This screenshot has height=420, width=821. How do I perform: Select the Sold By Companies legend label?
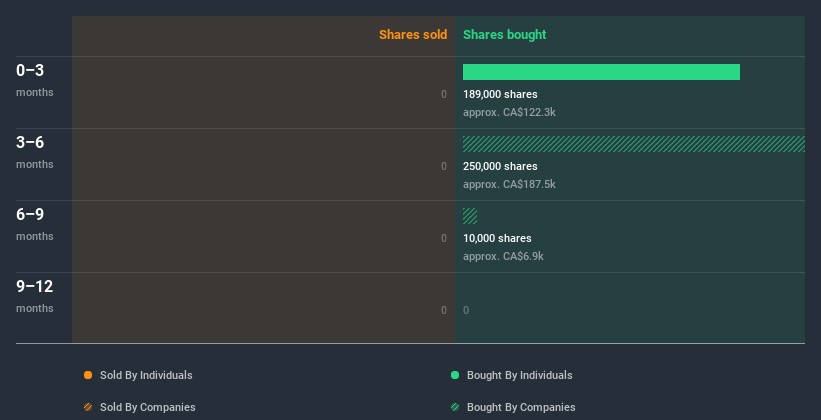tap(148, 407)
